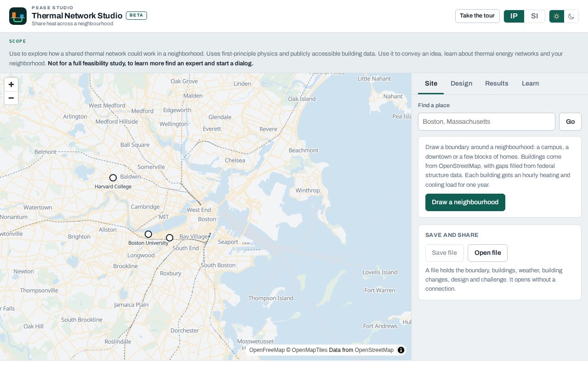Select the Bay Village map marker circle
The width and height of the screenshot is (588, 368).
[170, 238]
